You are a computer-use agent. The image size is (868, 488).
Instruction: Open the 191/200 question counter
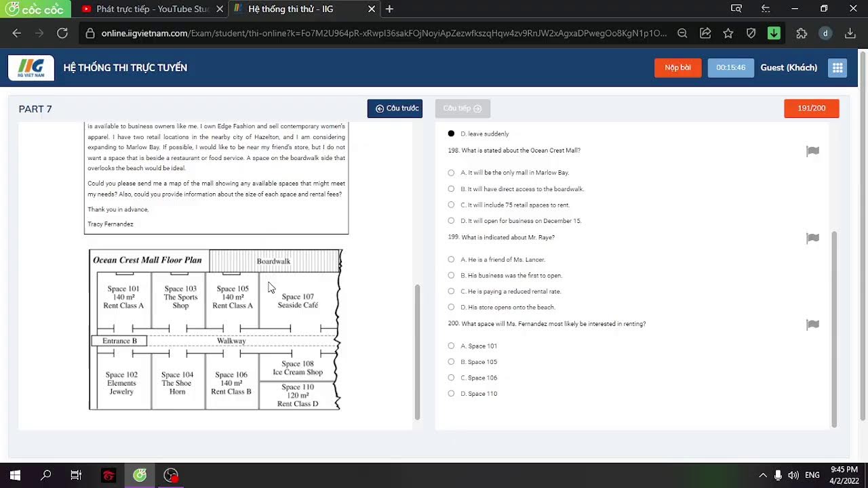811,108
